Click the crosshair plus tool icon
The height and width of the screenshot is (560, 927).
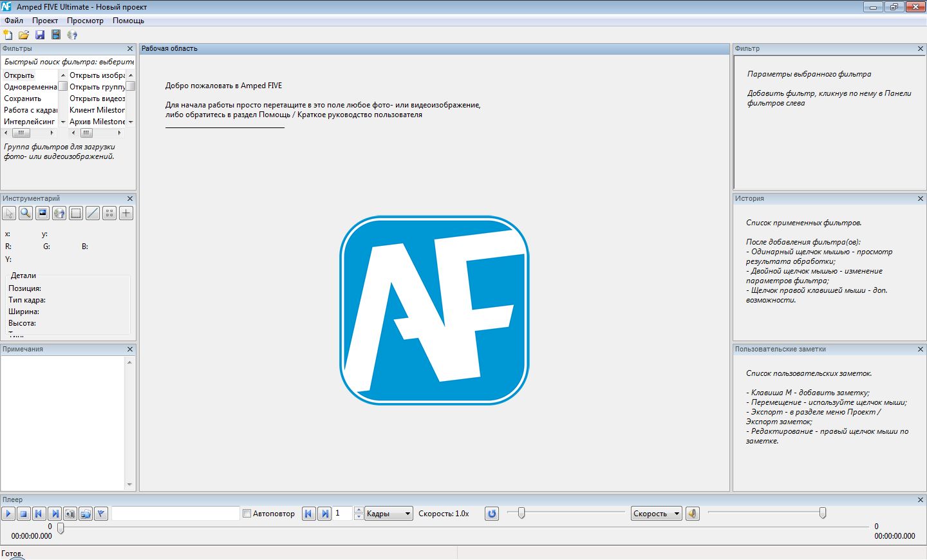pyautogui.click(x=126, y=213)
